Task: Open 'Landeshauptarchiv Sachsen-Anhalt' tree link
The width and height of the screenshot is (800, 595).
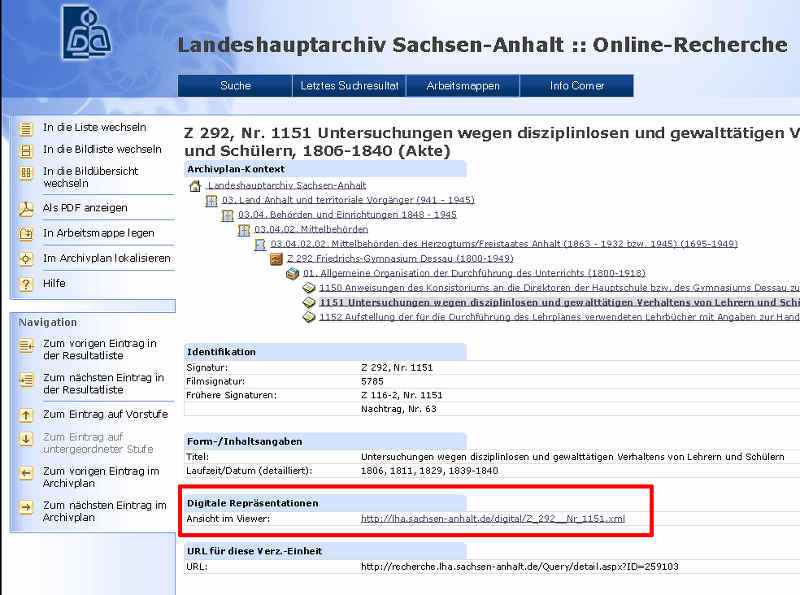Action: point(287,186)
